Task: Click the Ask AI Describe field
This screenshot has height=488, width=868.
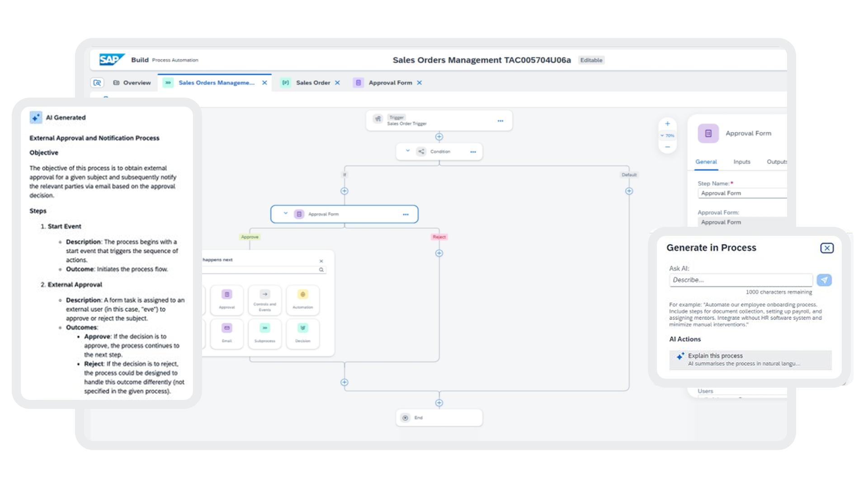Action: pyautogui.click(x=741, y=280)
